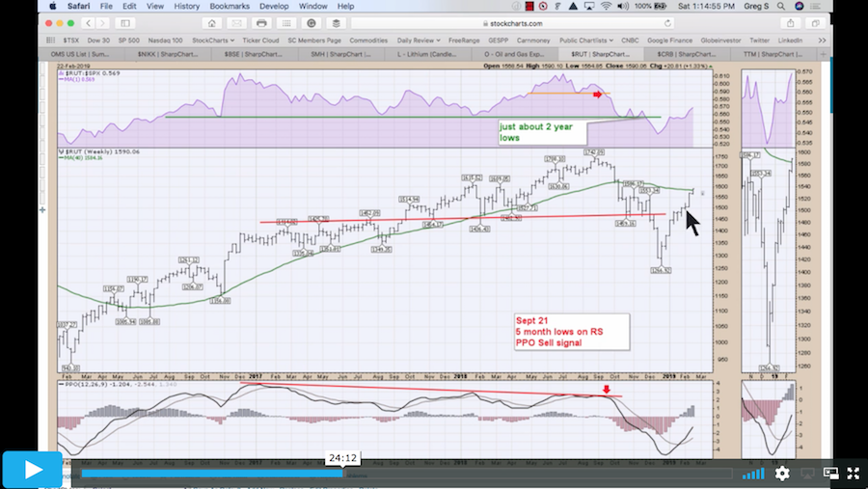
Task: Click the stockcharts.com address bar
Action: coord(513,23)
